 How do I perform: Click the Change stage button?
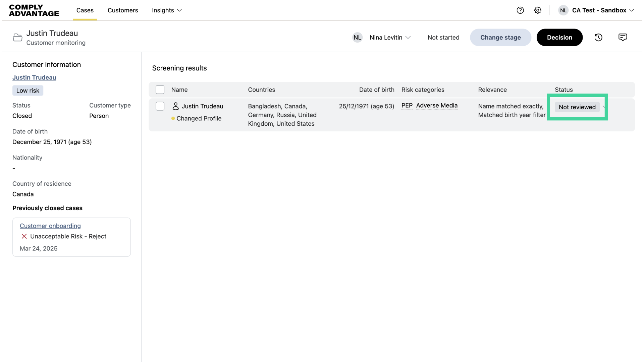500,38
